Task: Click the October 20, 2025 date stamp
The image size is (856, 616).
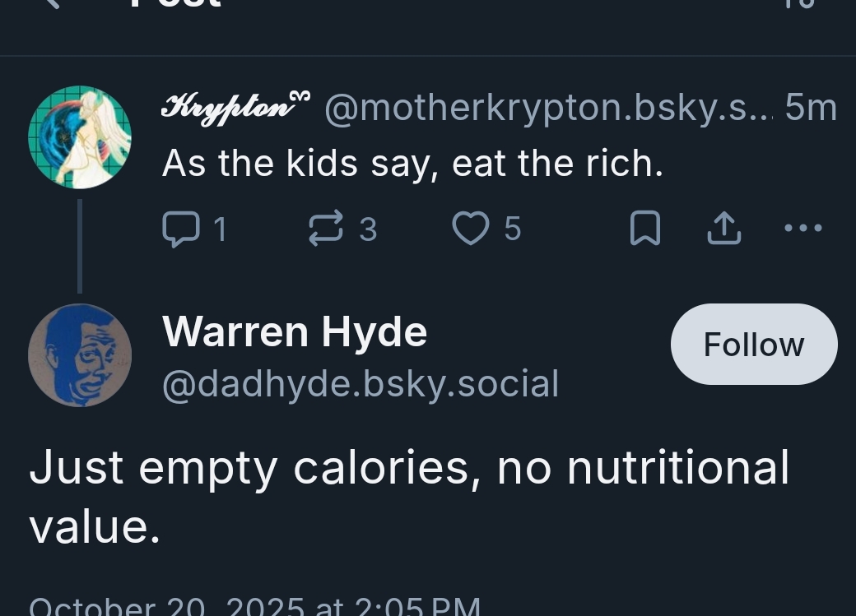Action: (254, 607)
